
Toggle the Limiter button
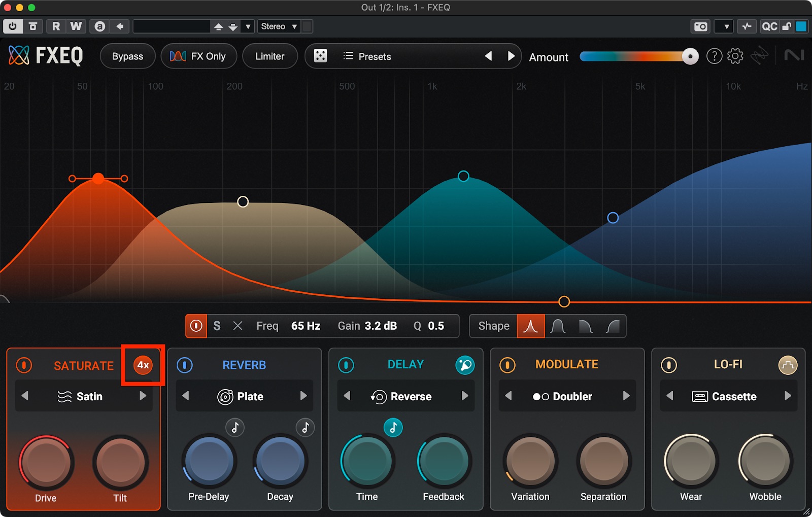(269, 56)
